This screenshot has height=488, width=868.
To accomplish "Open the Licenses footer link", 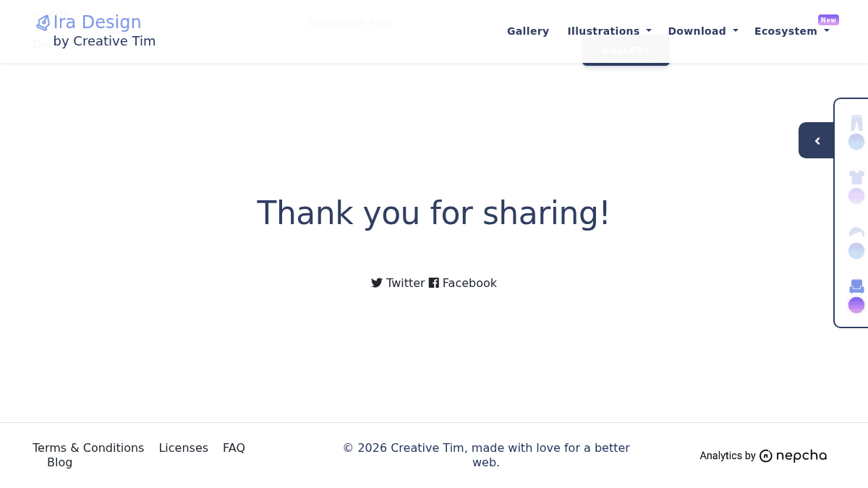I will click(184, 448).
